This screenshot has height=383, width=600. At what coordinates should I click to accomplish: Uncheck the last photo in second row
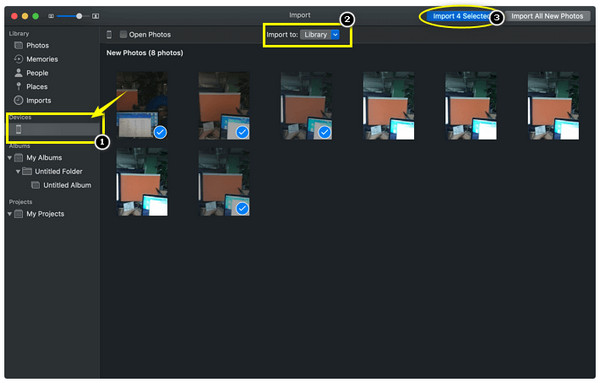coord(242,209)
